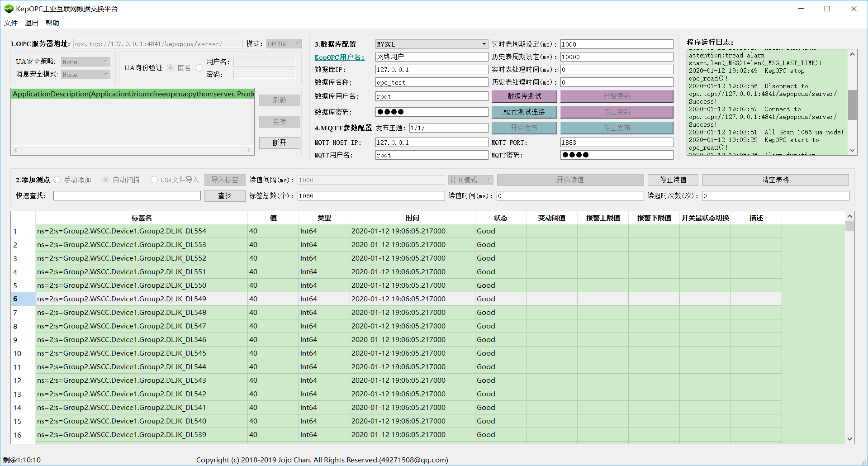Image resolution: width=868 pixels, height=466 pixels.
Task: Click the 停止发布 button
Action: coord(617,128)
